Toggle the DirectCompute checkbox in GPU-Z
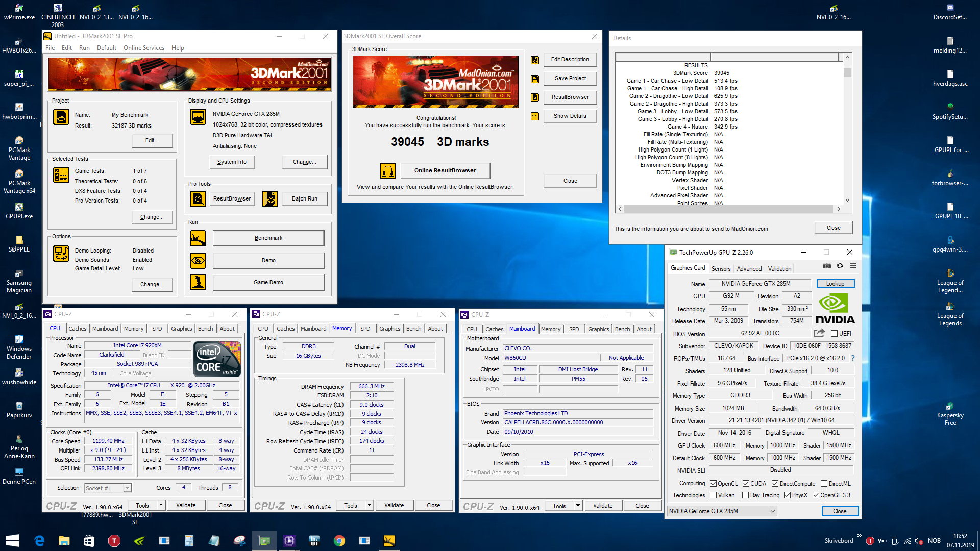 (x=775, y=484)
